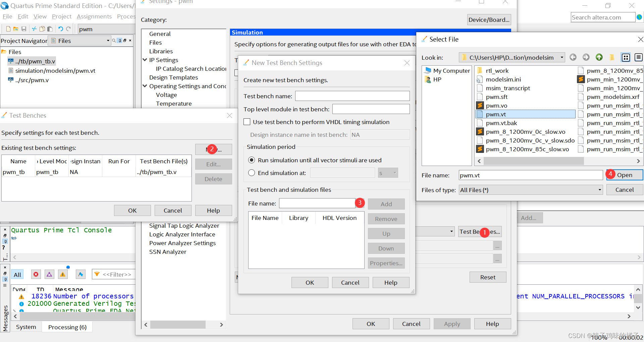This screenshot has height=342, width=644.
Task: Select the pwm.vt file
Action: tap(526, 114)
